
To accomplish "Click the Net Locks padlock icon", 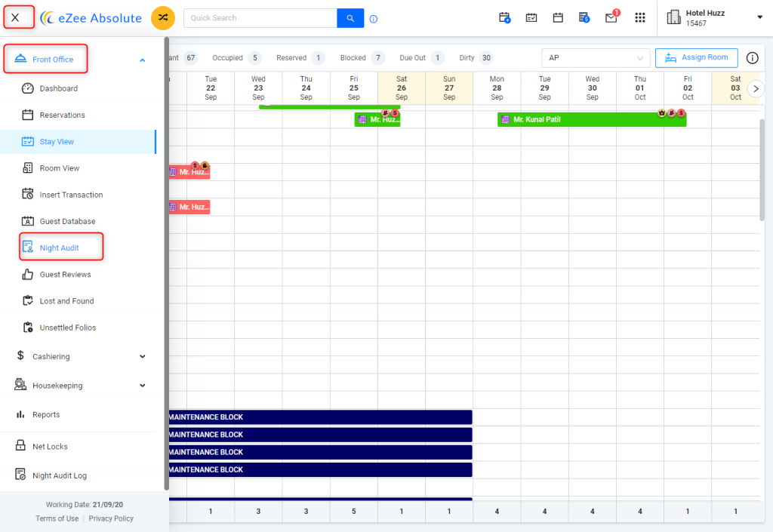I will click(20, 446).
